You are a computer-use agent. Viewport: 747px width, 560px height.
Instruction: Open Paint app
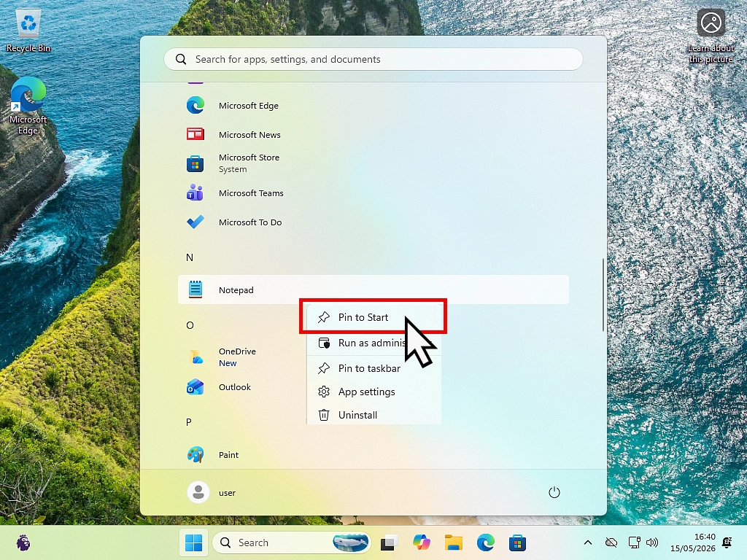(x=373, y=454)
